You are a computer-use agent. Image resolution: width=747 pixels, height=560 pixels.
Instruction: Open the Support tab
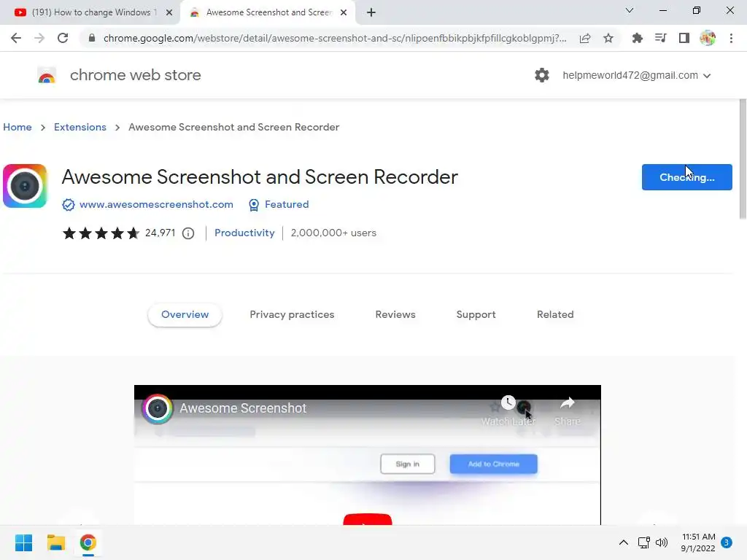476,315
